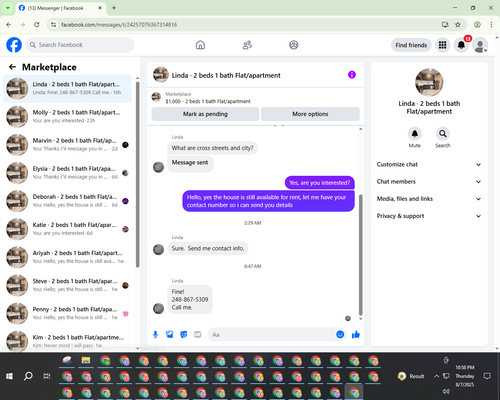Choose a GIF icon

click(198, 334)
